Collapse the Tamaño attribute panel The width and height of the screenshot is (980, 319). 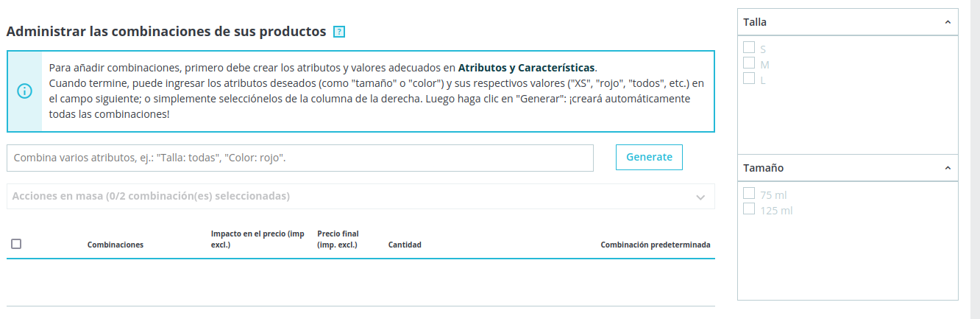pyautogui.click(x=948, y=168)
